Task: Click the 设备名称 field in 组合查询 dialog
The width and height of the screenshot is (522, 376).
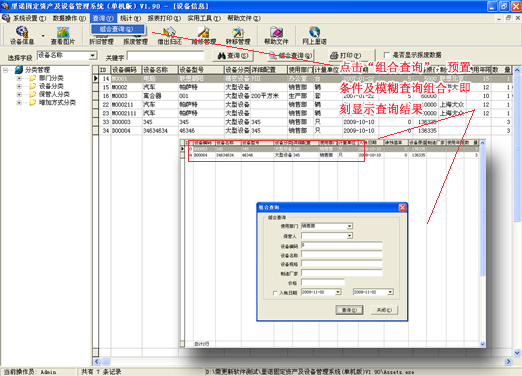Action: pyautogui.click(x=341, y=254)
